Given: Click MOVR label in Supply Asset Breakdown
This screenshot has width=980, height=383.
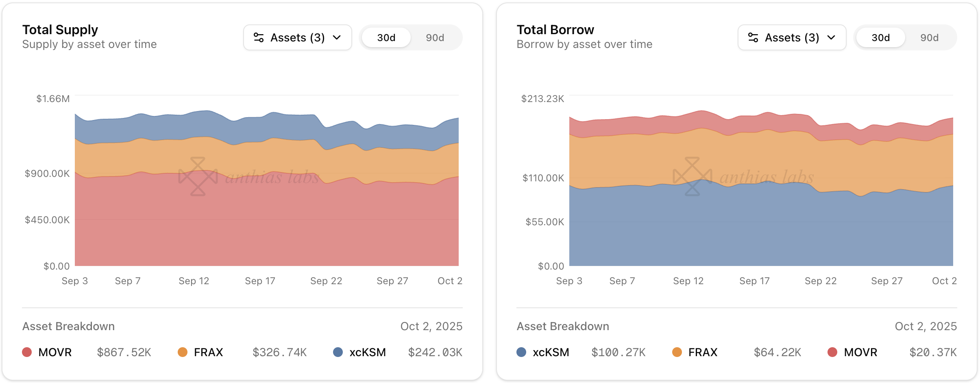Looking at the screenshot, I should point(55,352).
